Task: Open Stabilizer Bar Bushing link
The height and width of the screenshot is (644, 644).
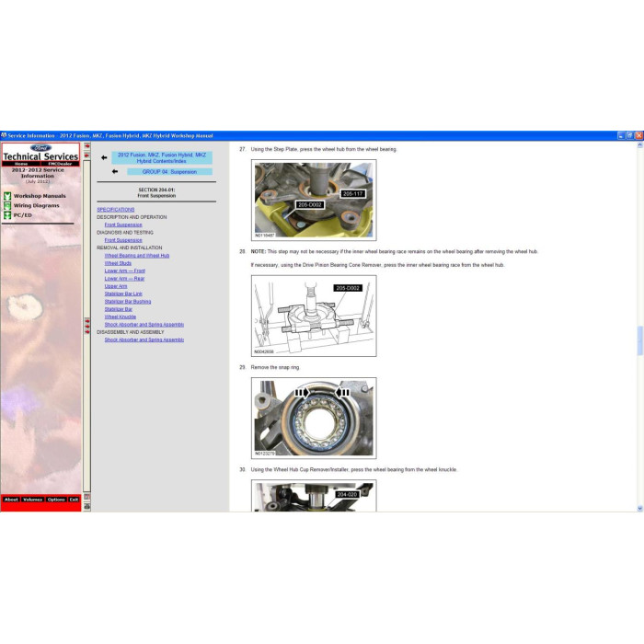Action: (128, 302)
